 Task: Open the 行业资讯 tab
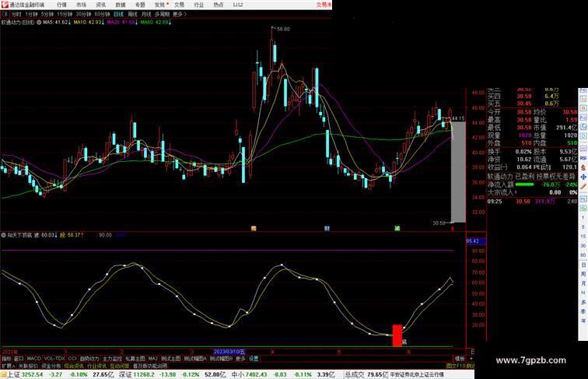(96, 366)
